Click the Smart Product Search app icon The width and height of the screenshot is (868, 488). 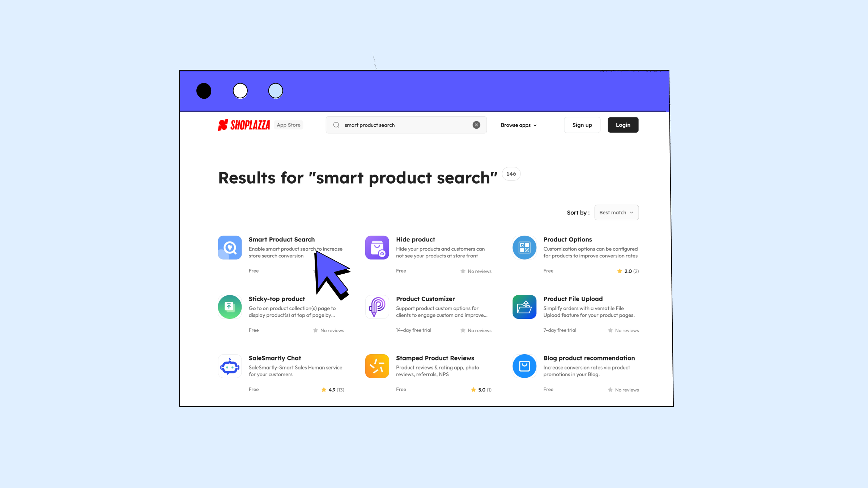pos(230,247)
